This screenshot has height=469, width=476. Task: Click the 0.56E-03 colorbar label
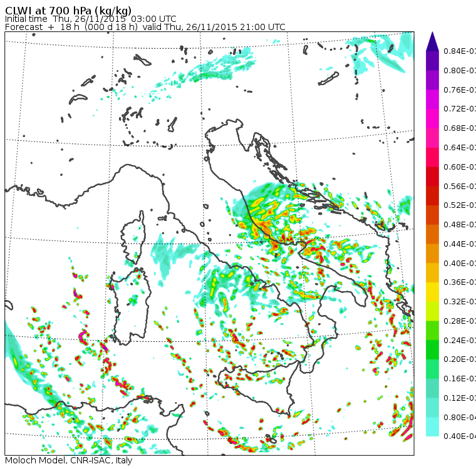tap(460, 186)
